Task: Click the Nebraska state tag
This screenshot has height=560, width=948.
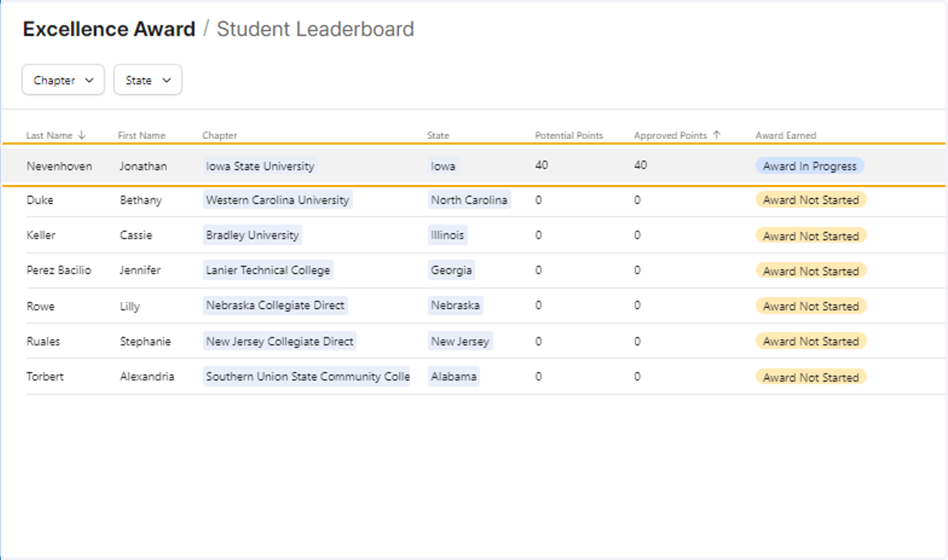Action: pyautogui.click(x=455, y=306)
